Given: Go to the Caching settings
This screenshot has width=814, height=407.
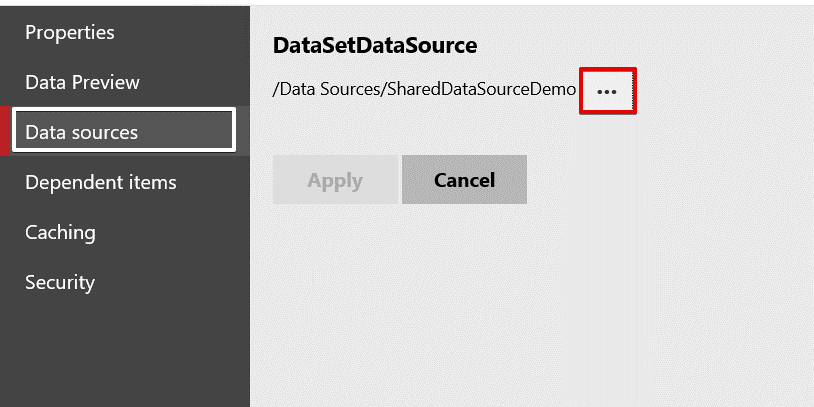Looking at the screenshot, I should (60, 232).
